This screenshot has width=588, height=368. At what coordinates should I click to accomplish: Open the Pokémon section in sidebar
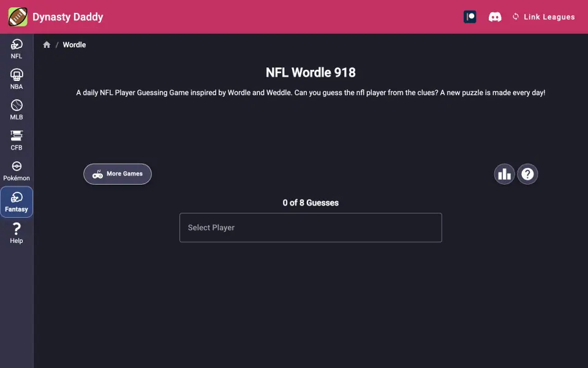tap(17, 171)
